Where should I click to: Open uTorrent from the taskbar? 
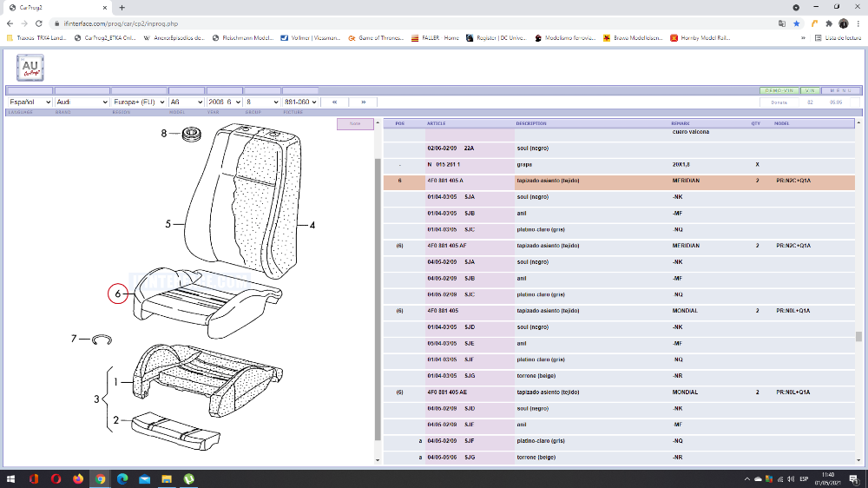pos(188,479)
